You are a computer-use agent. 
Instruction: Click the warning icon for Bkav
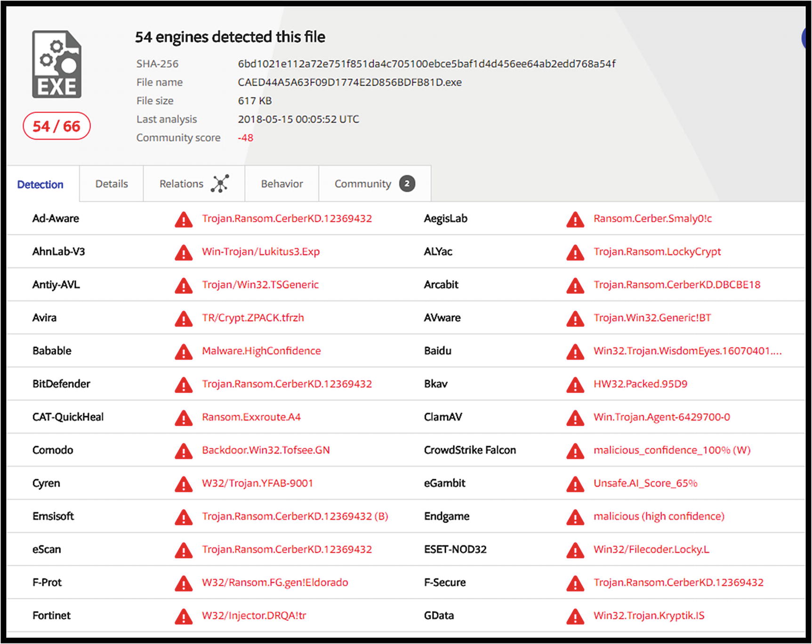click(x=575, y=385)
